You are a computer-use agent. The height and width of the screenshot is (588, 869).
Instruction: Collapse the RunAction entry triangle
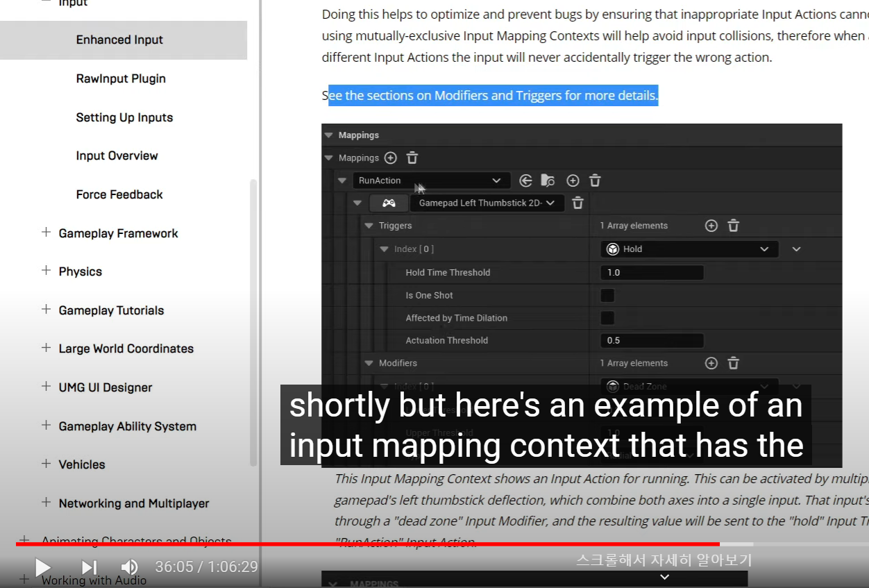tap(341, 180)
